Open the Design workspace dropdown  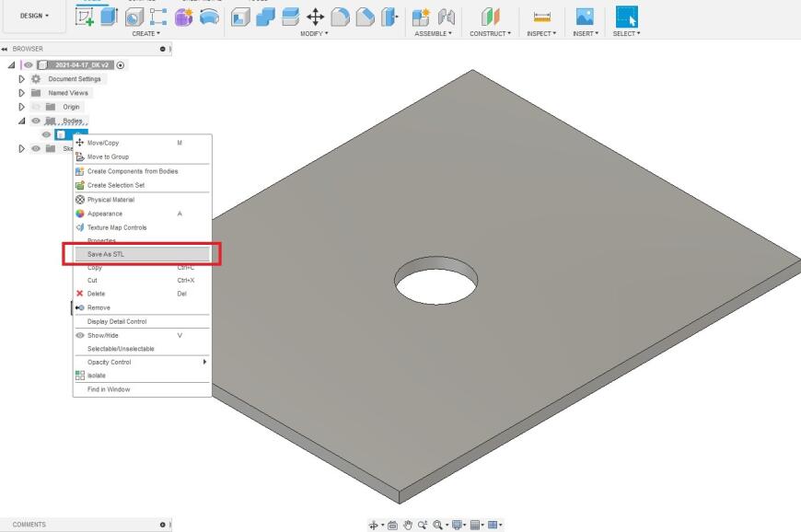[x=34, y=16]
